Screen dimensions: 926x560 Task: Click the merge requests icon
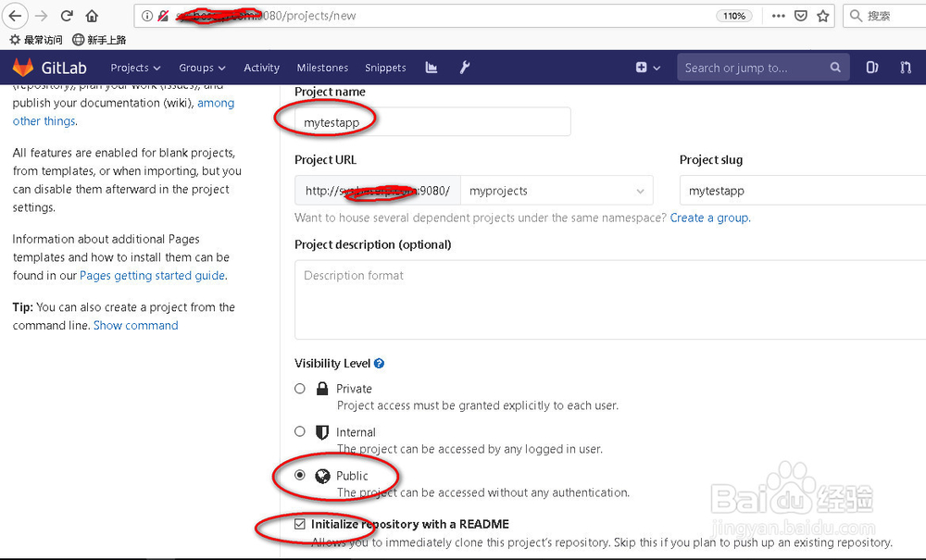tap(906, 67)
